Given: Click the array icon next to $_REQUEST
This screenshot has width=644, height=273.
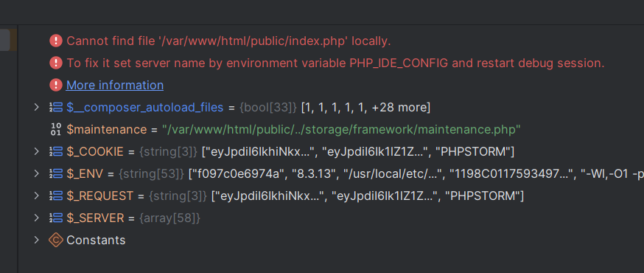Looking at the screenshot, I should [x=55, y=196].
